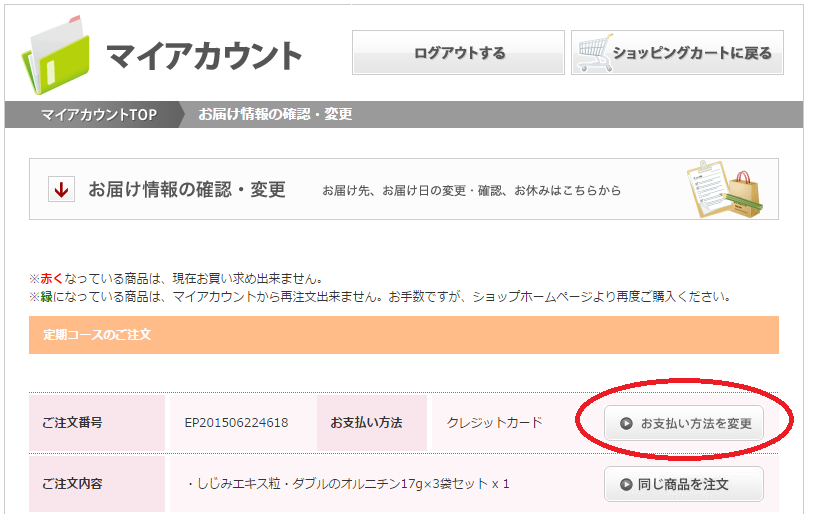
Task: Click play icon on お支払い方法を変更 button
Action: pyautogui.click(x=626, y=424)
